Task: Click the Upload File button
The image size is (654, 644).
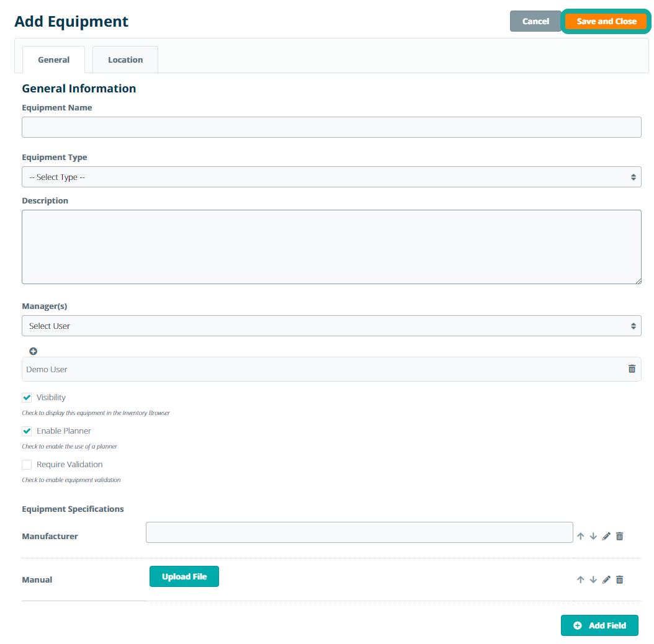Action: coord(184,576)
